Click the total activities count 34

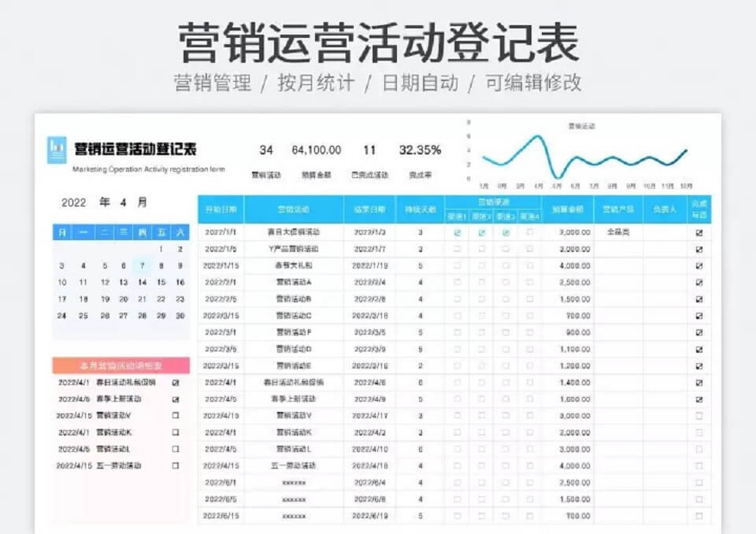266,150
